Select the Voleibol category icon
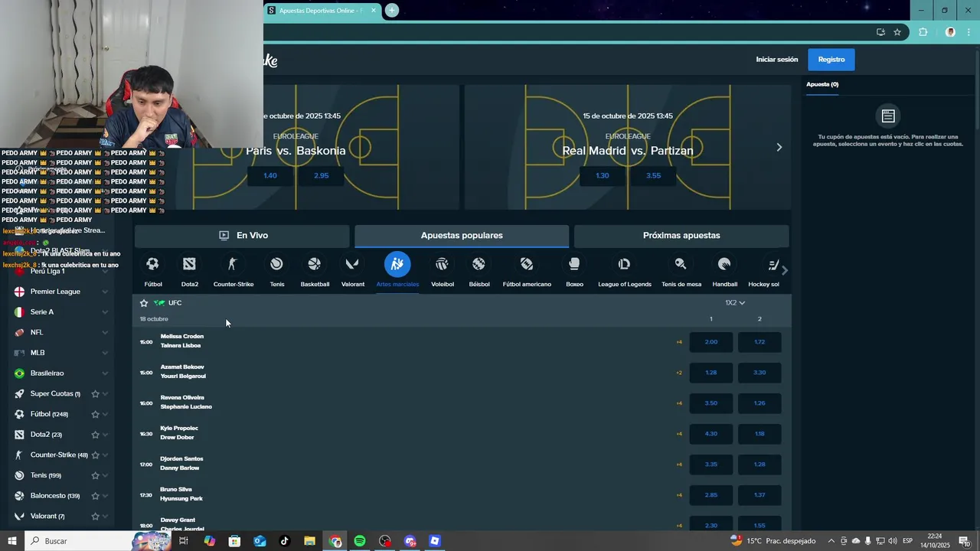980x551 pixels. point(442,264)
